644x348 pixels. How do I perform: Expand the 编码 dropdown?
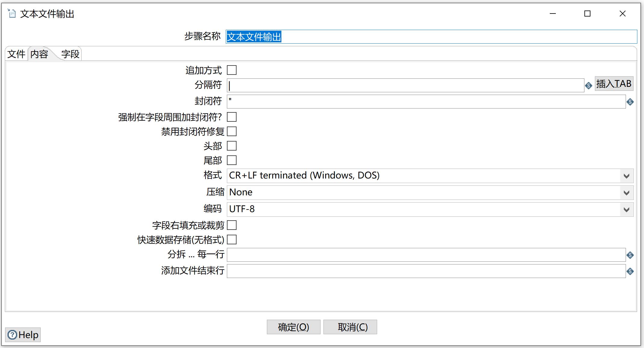(x=627, y=209)
